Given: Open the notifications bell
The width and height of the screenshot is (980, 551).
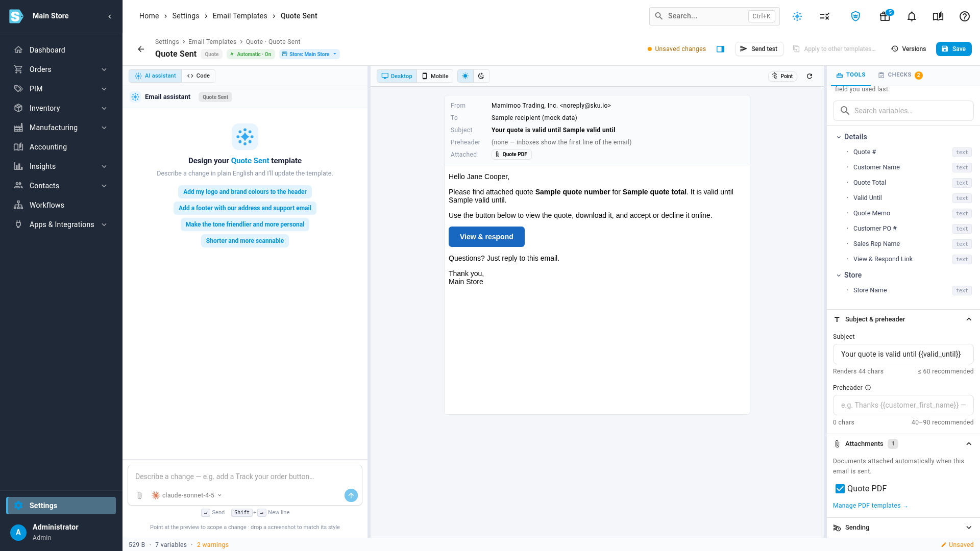Looking at the screenshot, I should 912,16.
